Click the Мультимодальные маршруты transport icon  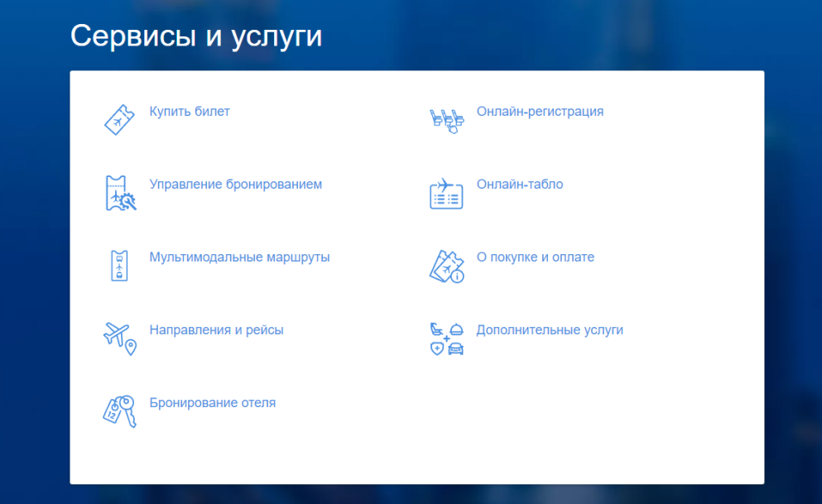pos(119,266)
